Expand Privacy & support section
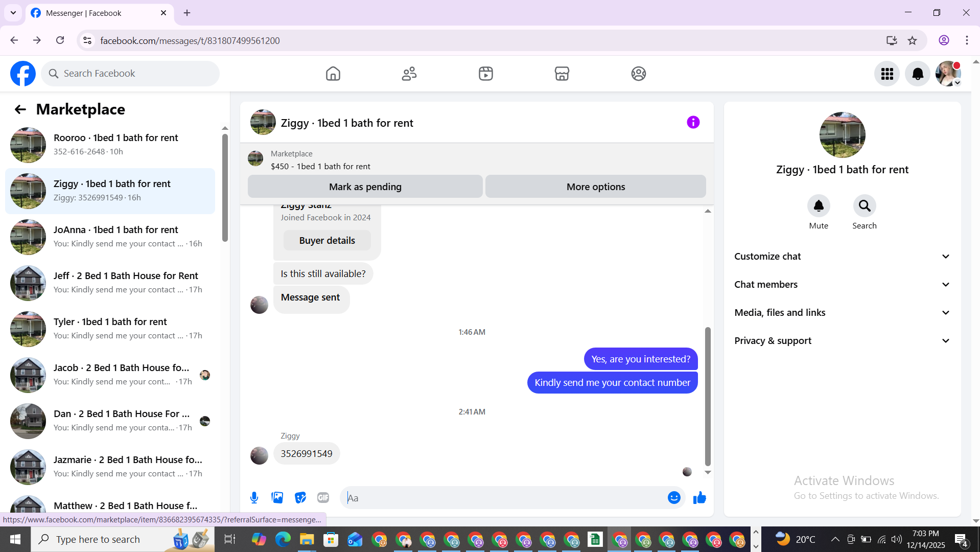This screenshot has width=980, height=552. point(842,341)
